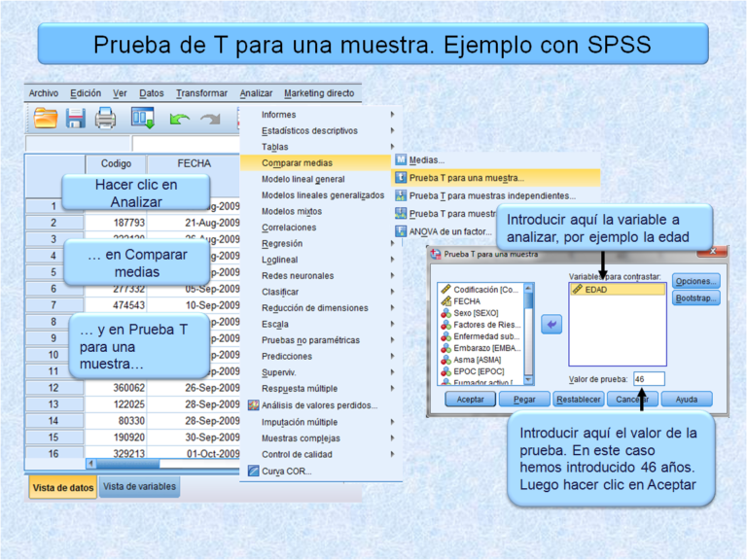Expand the Informes submenu
The image size is (747, 560).
pyautogui.click(x=392, y=115)
